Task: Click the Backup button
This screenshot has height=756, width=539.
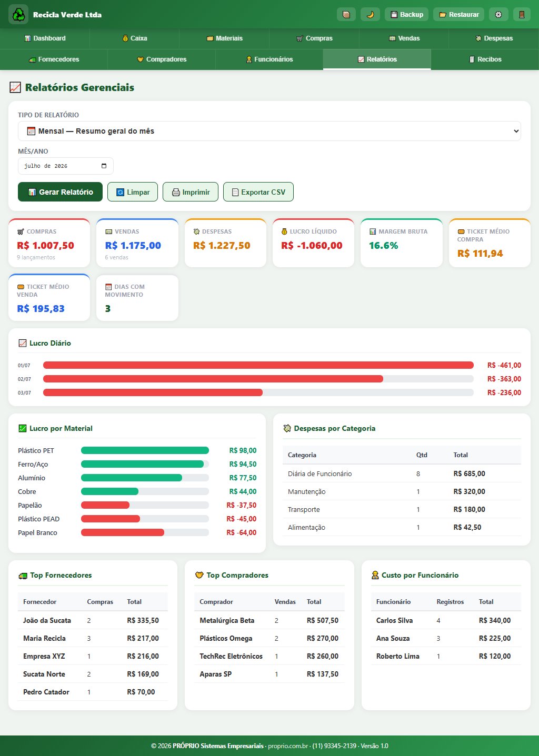Action: click(407, 15)
